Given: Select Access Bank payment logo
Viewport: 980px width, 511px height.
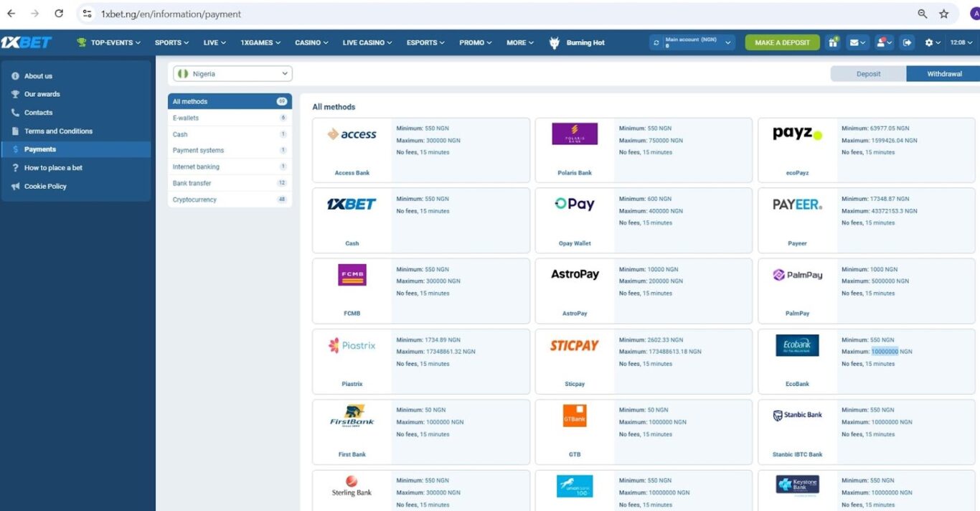Looking at the screenshot, I should pos(352,134).
